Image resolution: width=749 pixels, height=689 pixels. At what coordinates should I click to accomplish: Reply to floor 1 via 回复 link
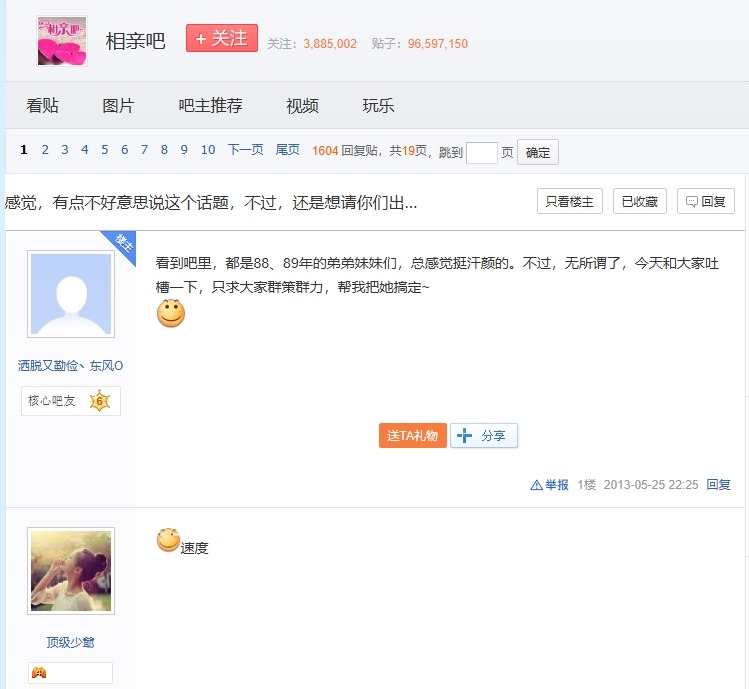[x=718, y=484]
